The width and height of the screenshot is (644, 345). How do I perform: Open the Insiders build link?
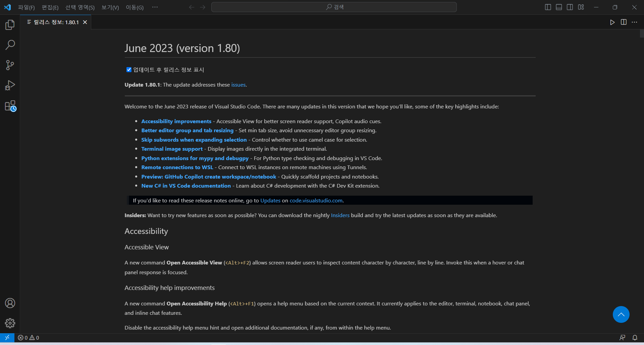coord(340,215)
